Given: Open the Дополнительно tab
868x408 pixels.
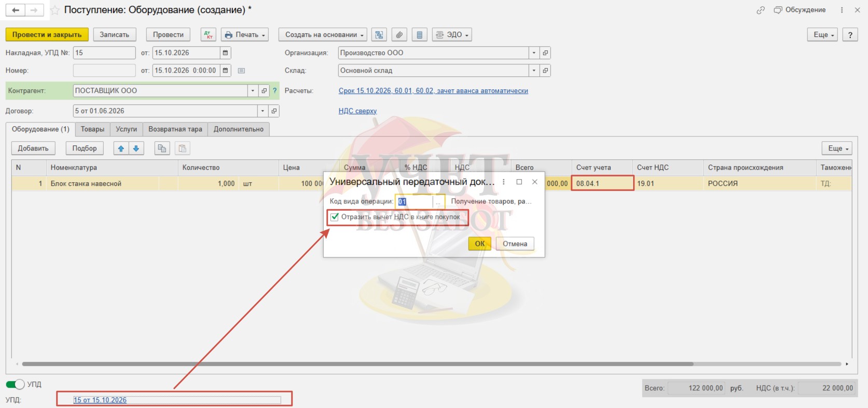Looking at the screenshot, I should 239,129.
